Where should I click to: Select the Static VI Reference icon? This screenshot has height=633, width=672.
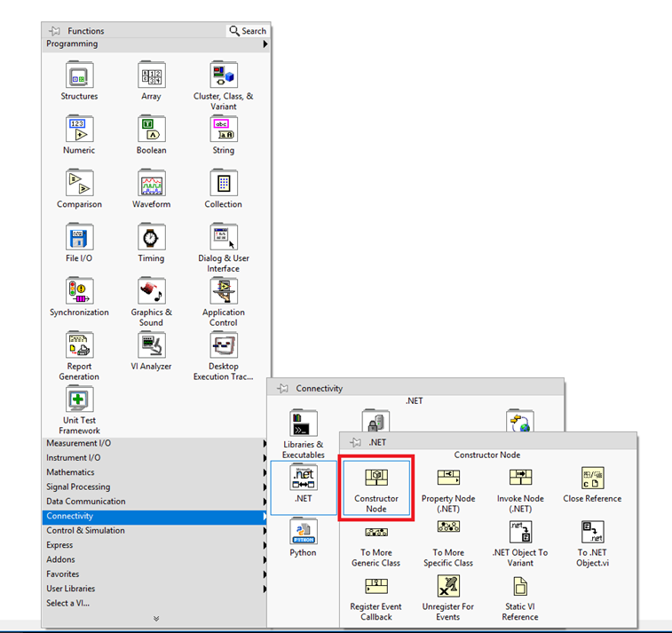coord(520,586)
